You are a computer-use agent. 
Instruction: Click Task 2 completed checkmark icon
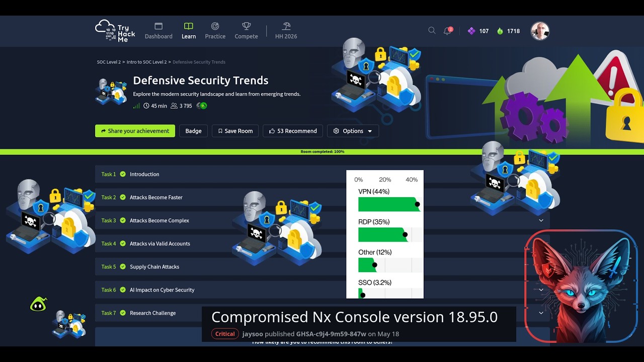coord(123,198)
